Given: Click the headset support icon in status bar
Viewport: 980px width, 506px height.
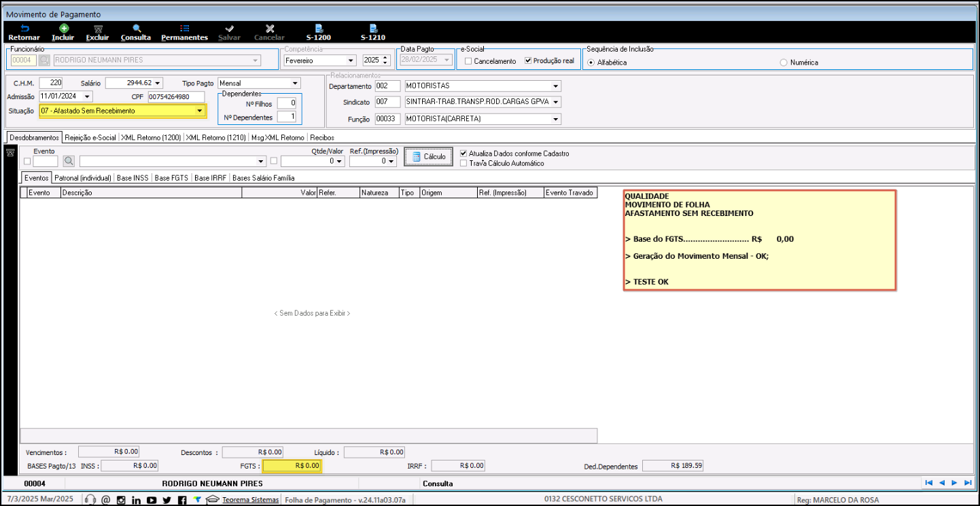Looking at the screenshot, I should [90, 500].
